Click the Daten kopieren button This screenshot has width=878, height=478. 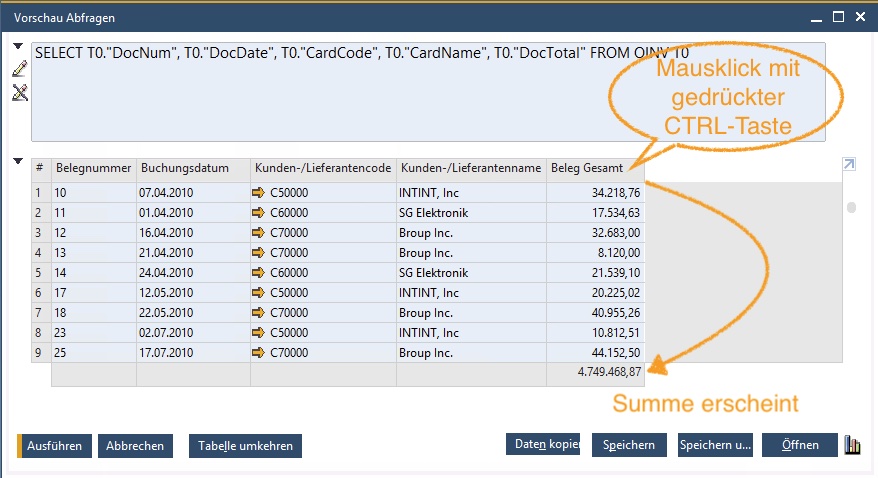tap(543, 445)
